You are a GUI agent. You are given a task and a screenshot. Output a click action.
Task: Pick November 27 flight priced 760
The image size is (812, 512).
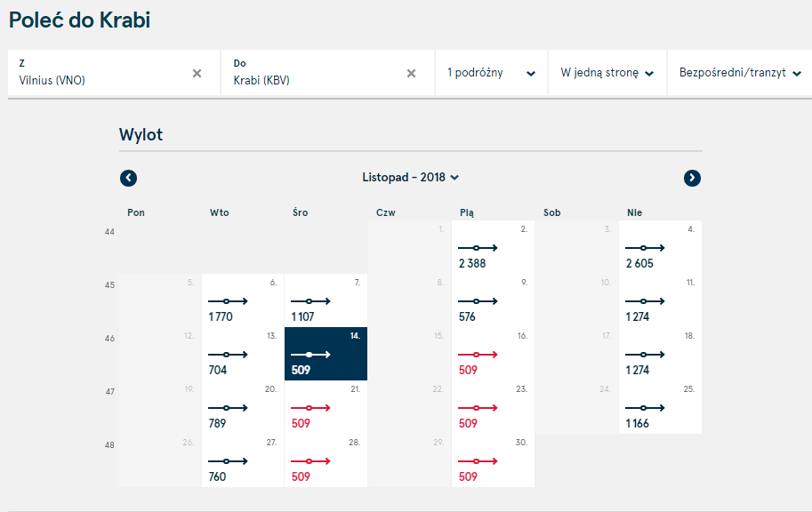243,460
